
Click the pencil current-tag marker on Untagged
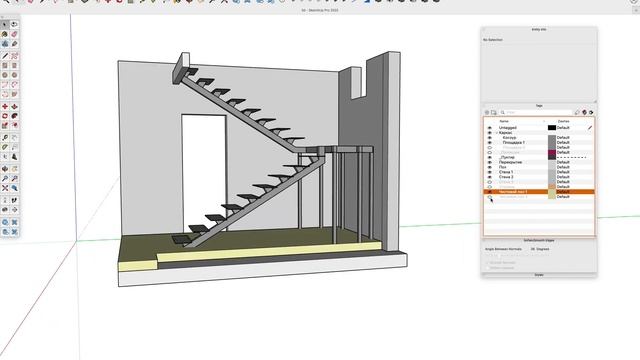[590, 128]
